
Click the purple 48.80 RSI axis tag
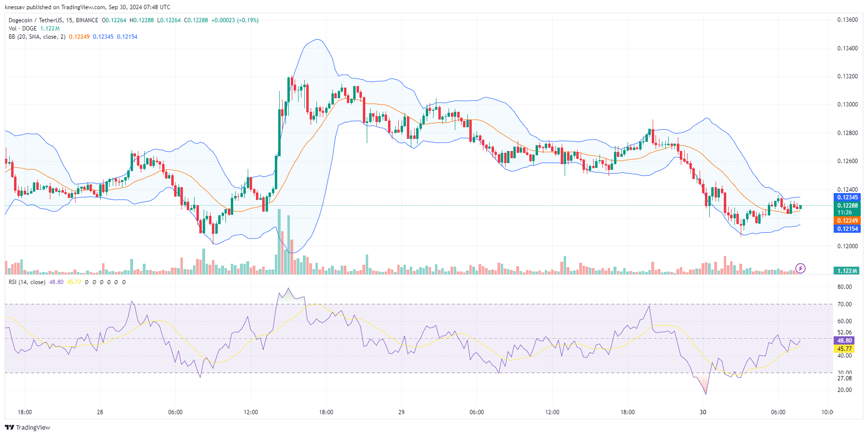coord(844,341)
